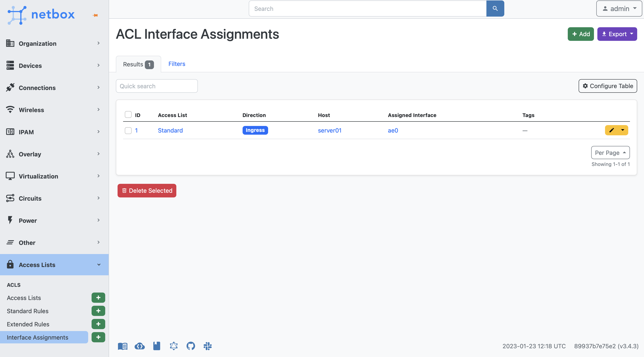Screen dimensions: 644x357
Task: Open the REST API cloud icon
Action: 139,346
